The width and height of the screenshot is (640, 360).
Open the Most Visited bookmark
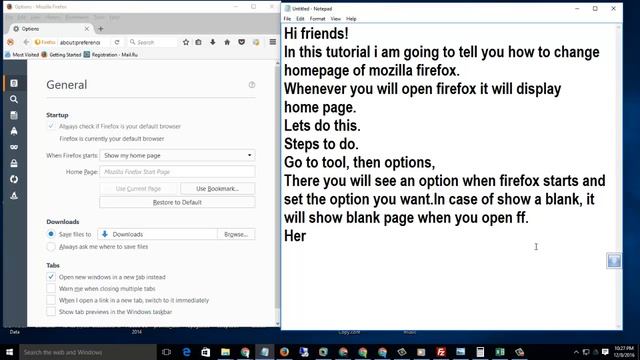tap(22, 55)
